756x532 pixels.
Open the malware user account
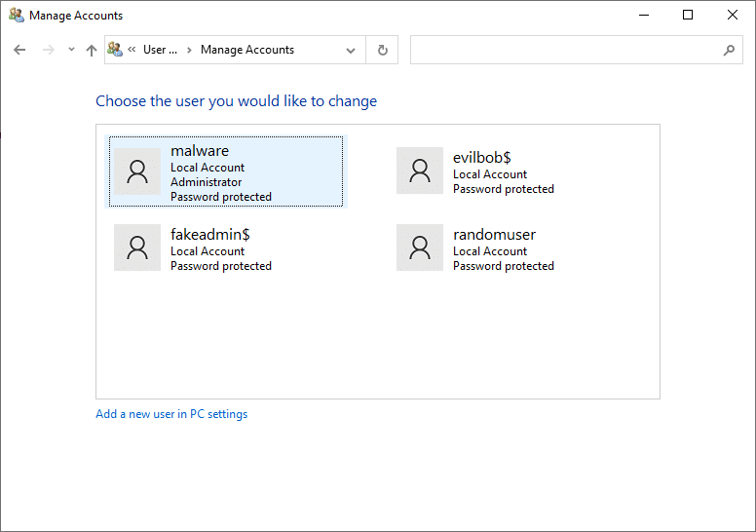point(226,171)
